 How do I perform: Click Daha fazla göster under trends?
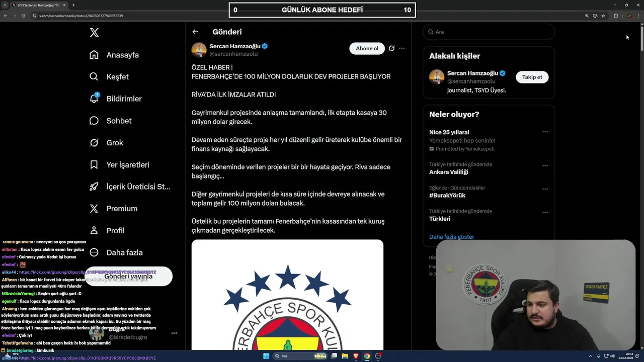[451, 237]
